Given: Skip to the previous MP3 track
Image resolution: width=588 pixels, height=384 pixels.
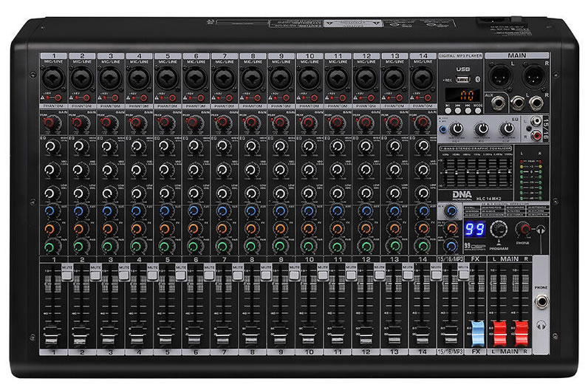Looking at the screenshot, I should (458, 111).
